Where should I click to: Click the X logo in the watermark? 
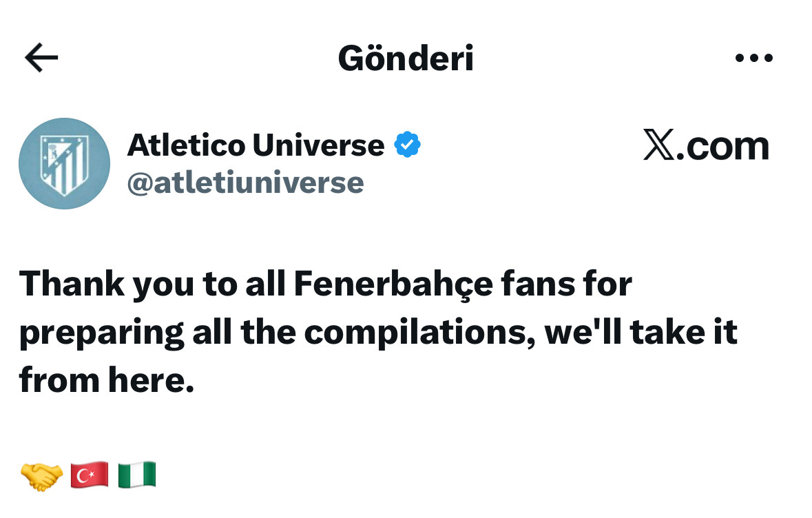pos(658,145)
